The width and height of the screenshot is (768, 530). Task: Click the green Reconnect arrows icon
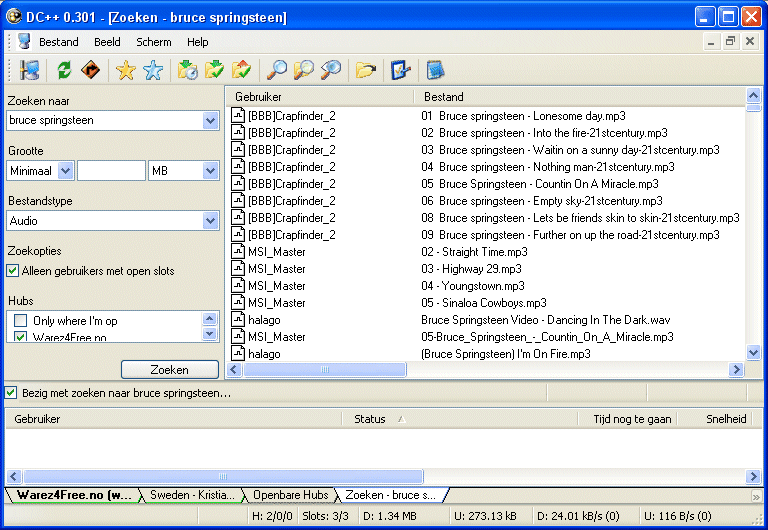pos(64,70)
